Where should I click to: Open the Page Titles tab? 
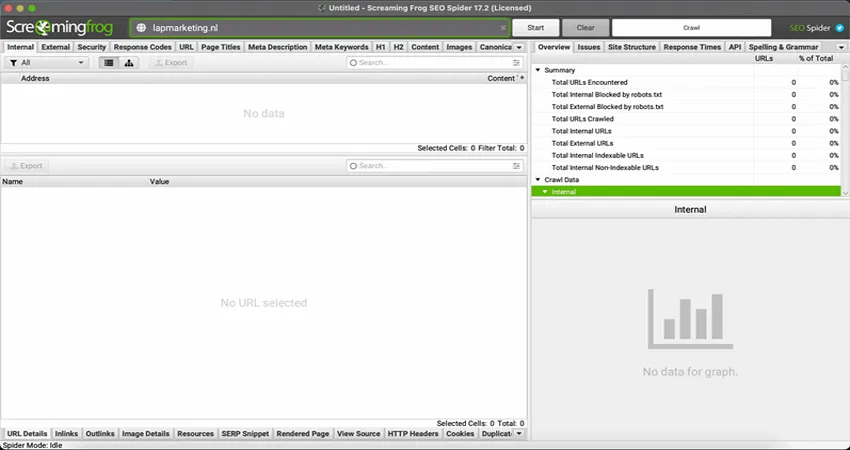click(221, 47)
